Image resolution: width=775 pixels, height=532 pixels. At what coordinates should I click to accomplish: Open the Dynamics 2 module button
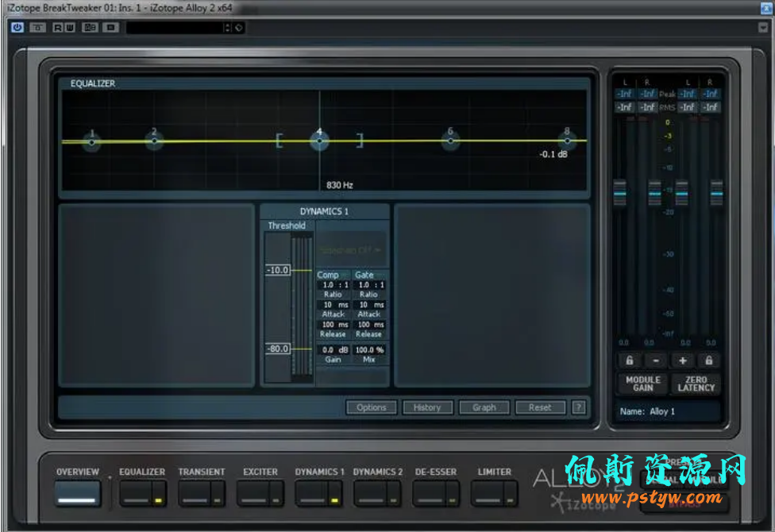(x=371, y=493)
